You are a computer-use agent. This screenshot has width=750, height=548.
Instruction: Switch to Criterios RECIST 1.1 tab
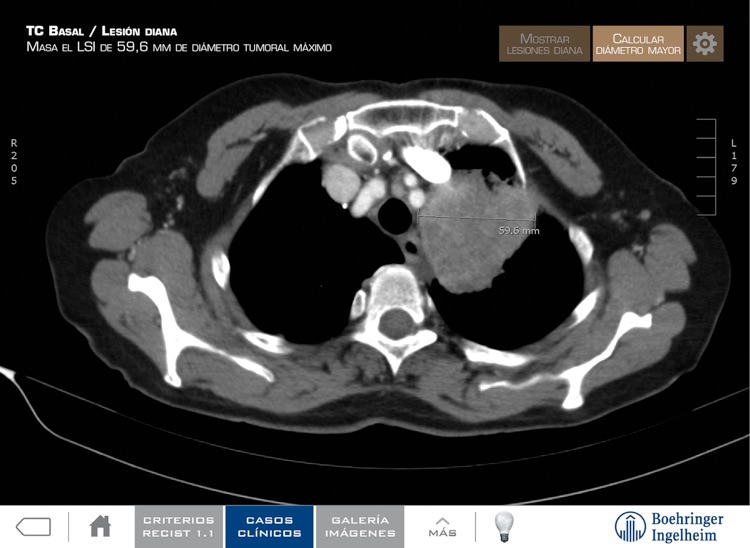coord(178,526)
